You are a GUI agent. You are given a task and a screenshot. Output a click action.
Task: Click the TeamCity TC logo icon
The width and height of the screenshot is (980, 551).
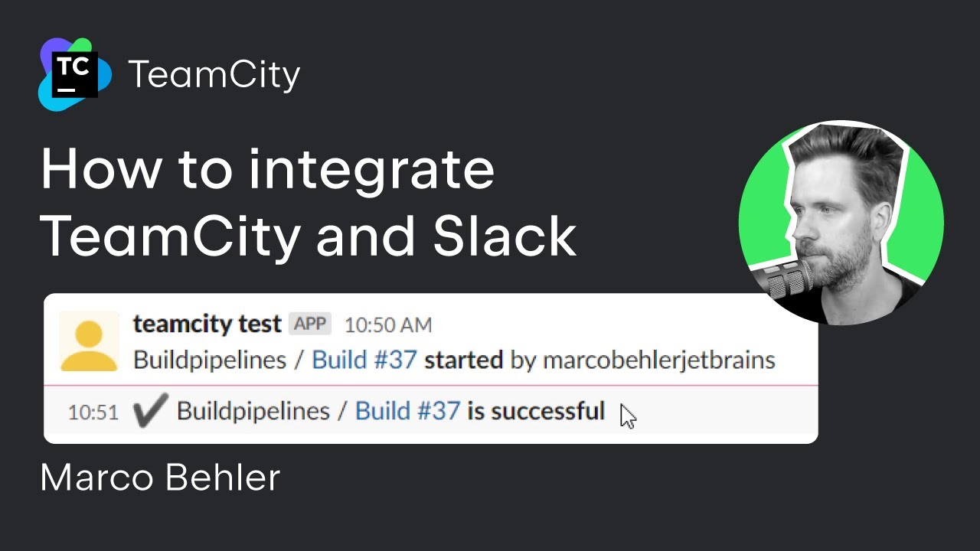tap(75, 74)
